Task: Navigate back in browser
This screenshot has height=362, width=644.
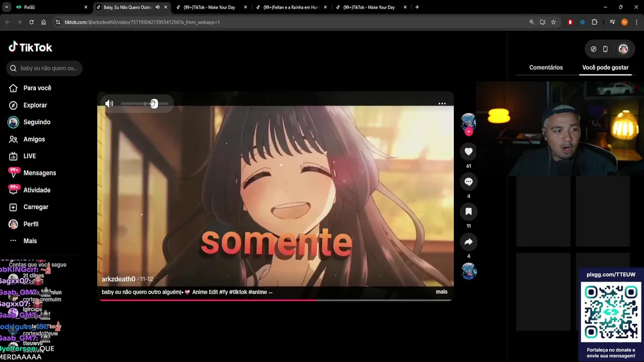Action: 7,22
